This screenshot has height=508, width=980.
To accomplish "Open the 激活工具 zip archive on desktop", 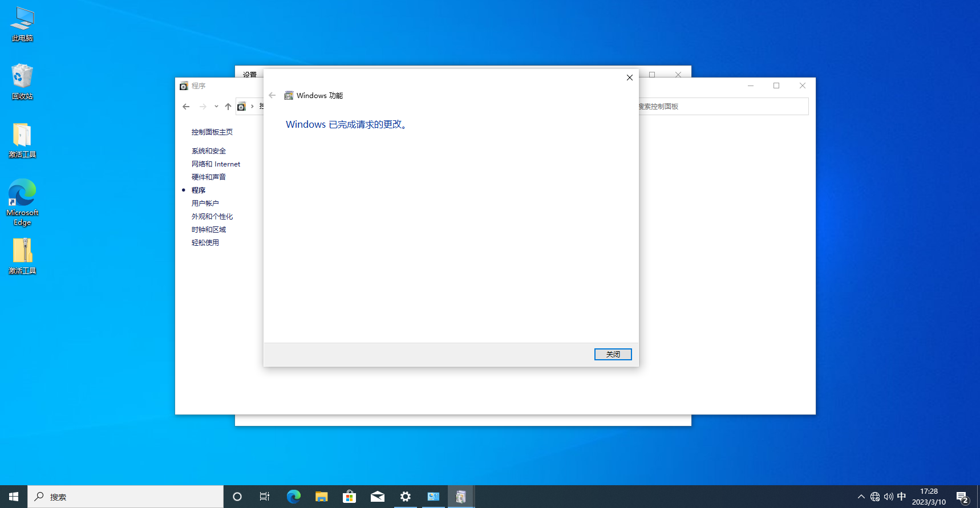I will (x=22, y=256).
